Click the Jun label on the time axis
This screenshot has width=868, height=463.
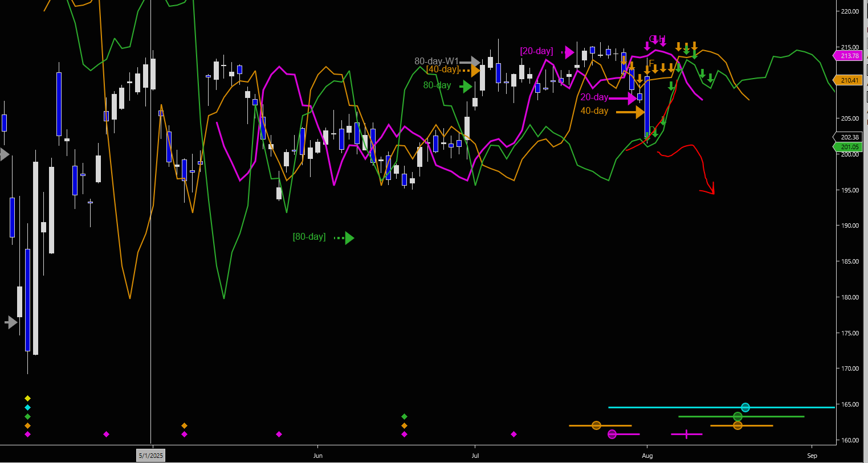click(x=318, y=456)
